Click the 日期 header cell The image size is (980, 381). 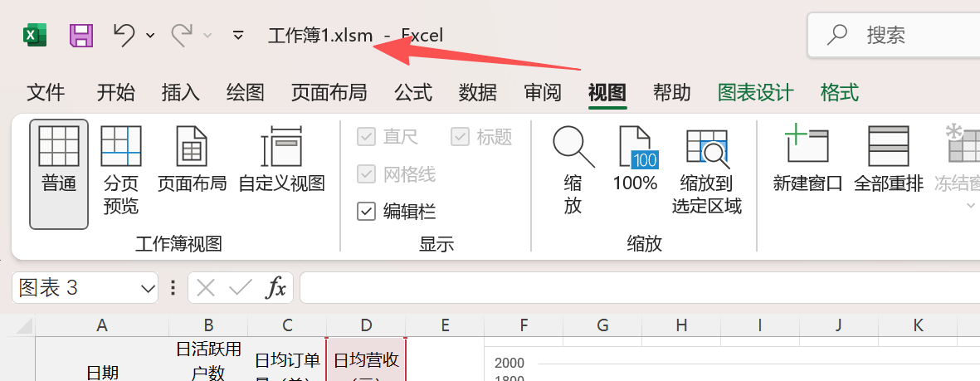pos(102,359)
